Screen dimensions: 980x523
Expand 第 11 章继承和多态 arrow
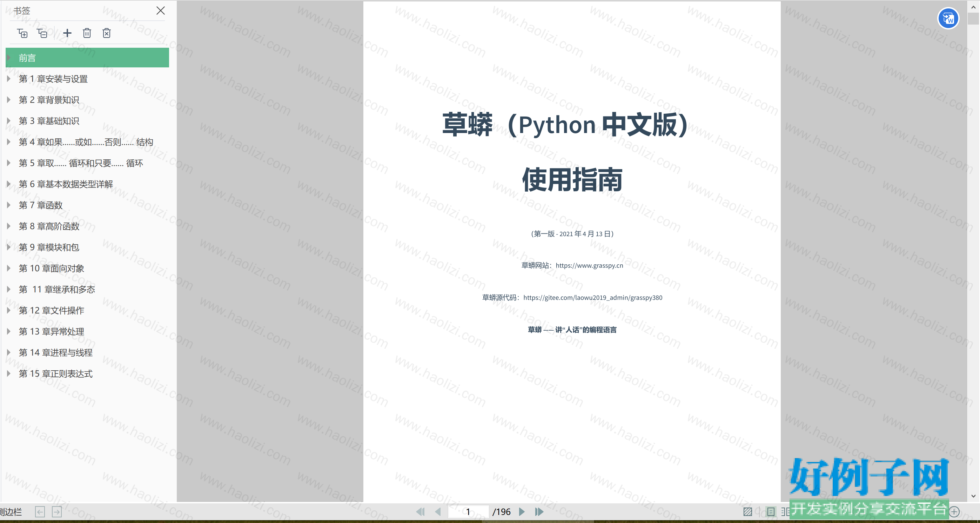tap(8, 289)
